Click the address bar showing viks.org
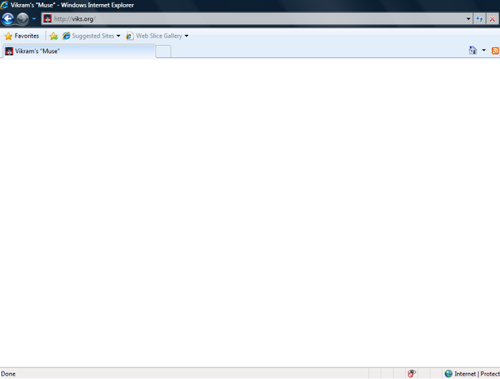 click(x=257, y=19)
